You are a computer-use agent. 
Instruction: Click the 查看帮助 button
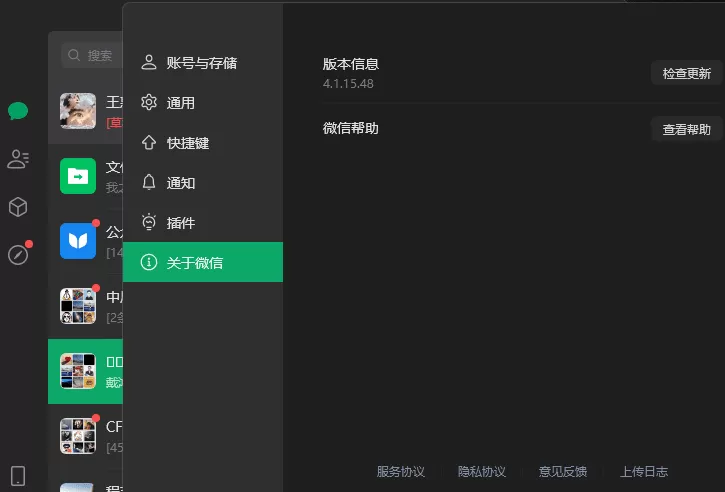[687, 129]
